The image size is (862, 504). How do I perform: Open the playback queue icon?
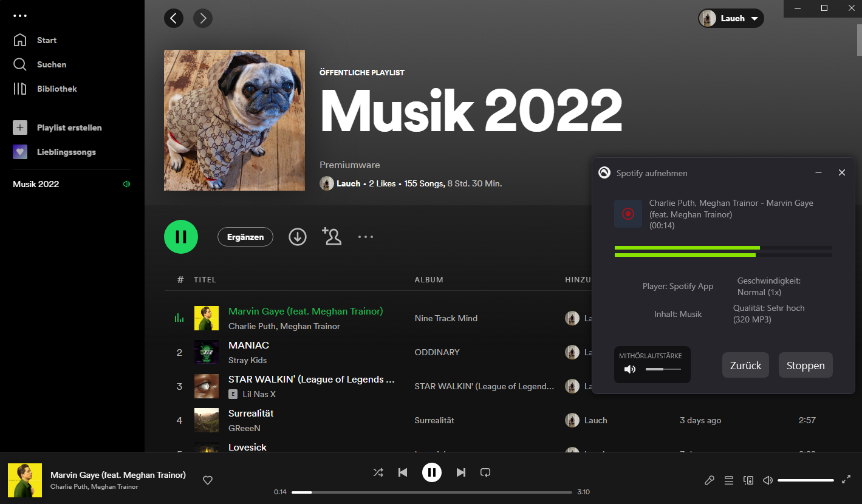(x=729, y=480)
